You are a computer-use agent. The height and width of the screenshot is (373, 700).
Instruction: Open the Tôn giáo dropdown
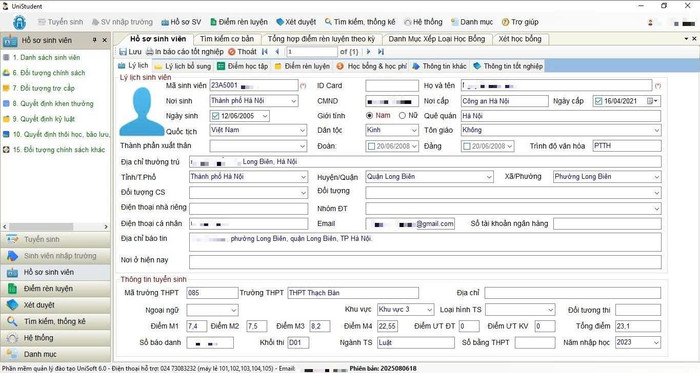657,130
